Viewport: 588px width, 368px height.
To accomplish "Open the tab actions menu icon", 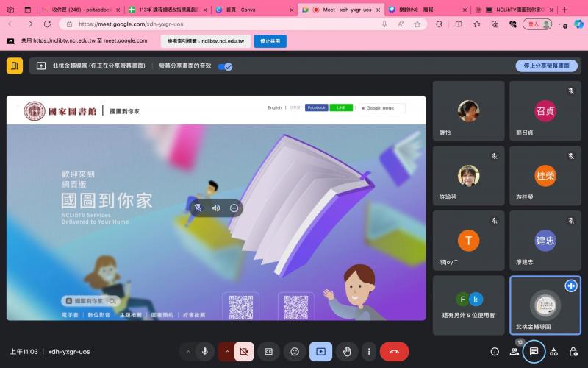I will 28,10.
